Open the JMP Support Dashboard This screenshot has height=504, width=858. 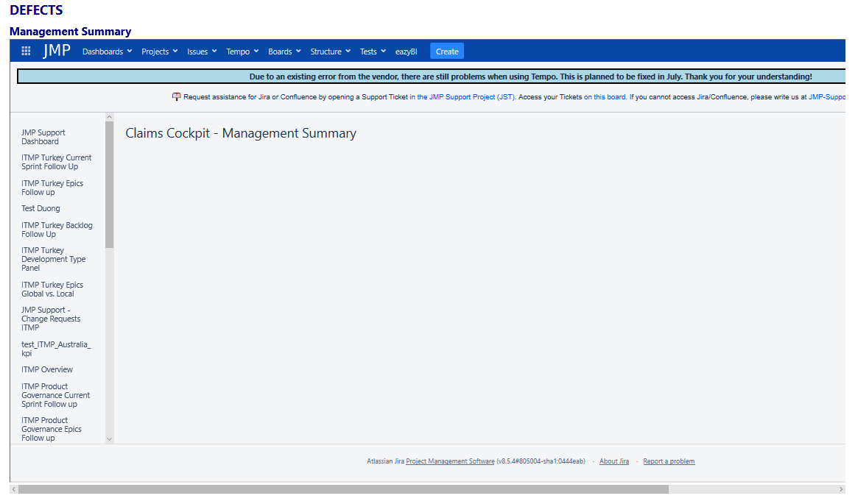tap(43, 137)
